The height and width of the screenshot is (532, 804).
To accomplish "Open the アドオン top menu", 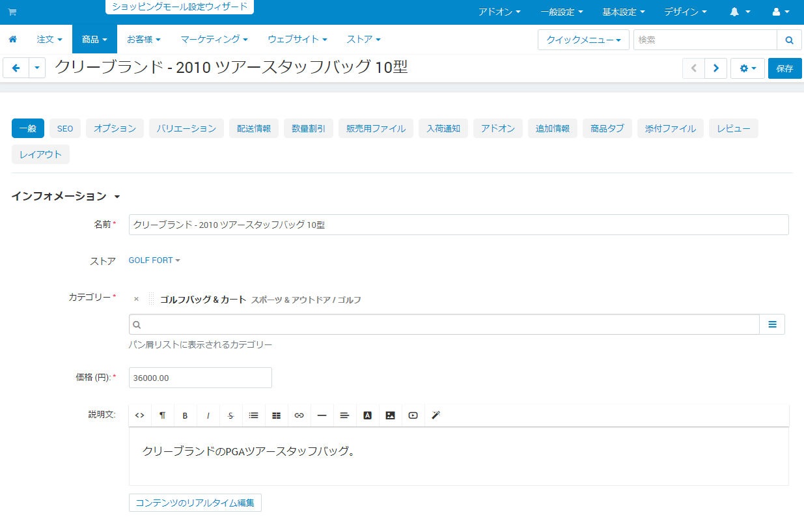I will pos(499,12).
